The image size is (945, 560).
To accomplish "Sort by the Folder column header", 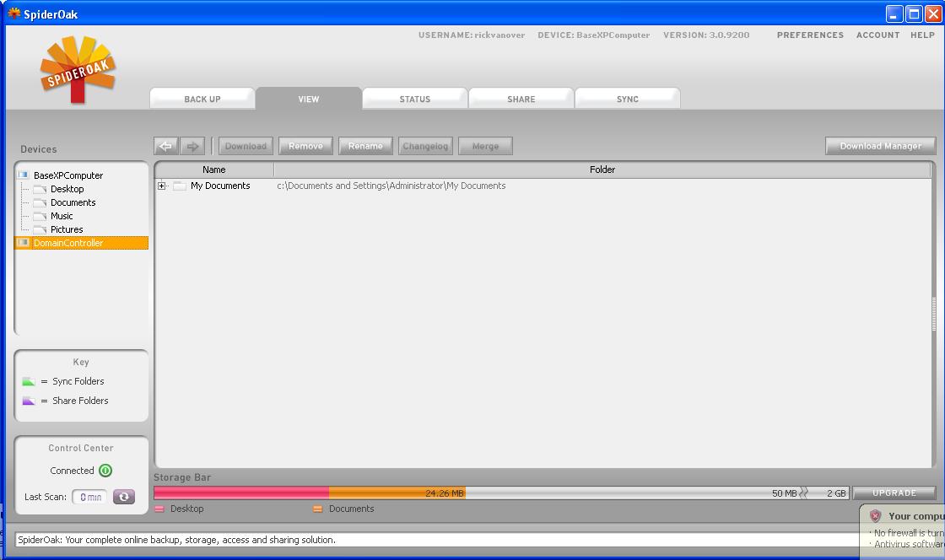I will tap(602, 170).
